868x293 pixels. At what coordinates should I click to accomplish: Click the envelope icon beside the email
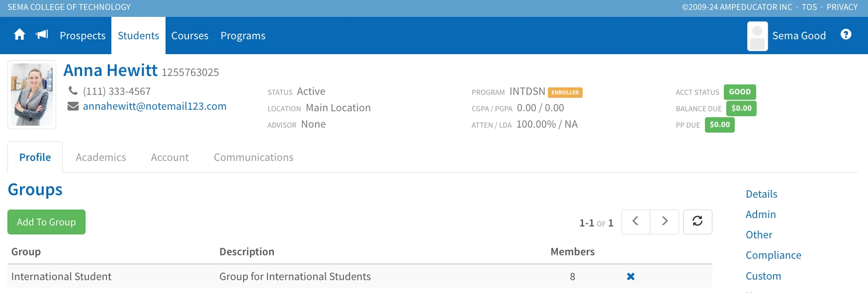click(x=73, y=106)
